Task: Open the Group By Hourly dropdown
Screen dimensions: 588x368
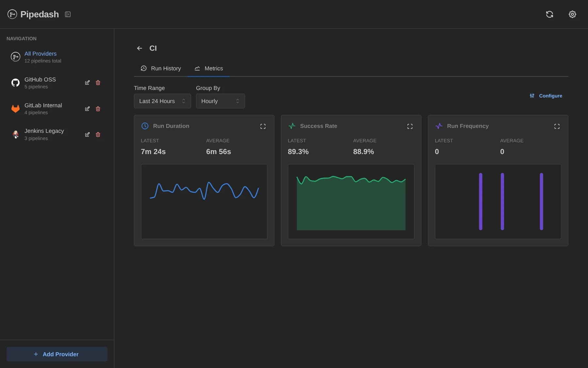Action: (220, 101)
